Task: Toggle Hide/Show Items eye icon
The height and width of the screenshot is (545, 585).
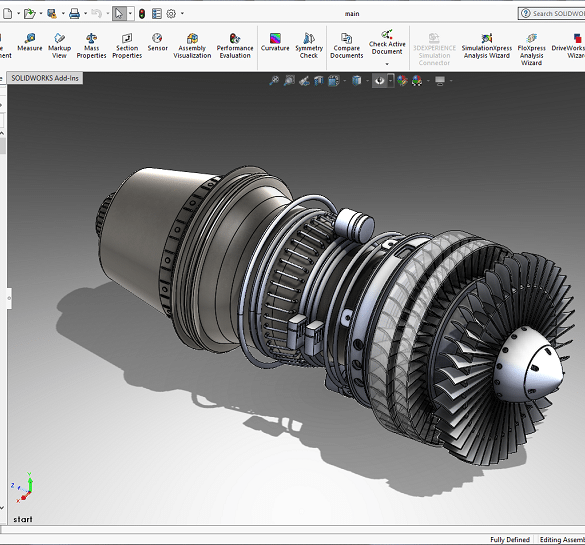Action: coord(380,81)
